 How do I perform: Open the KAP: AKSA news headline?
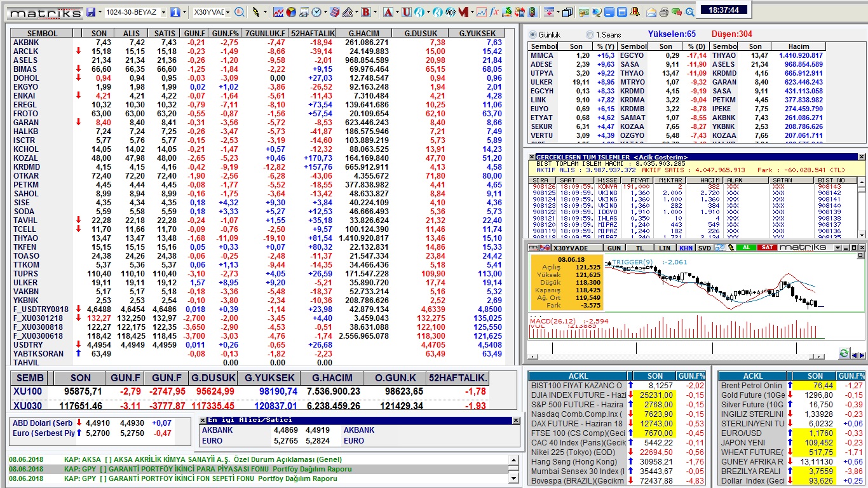(203, 459)
